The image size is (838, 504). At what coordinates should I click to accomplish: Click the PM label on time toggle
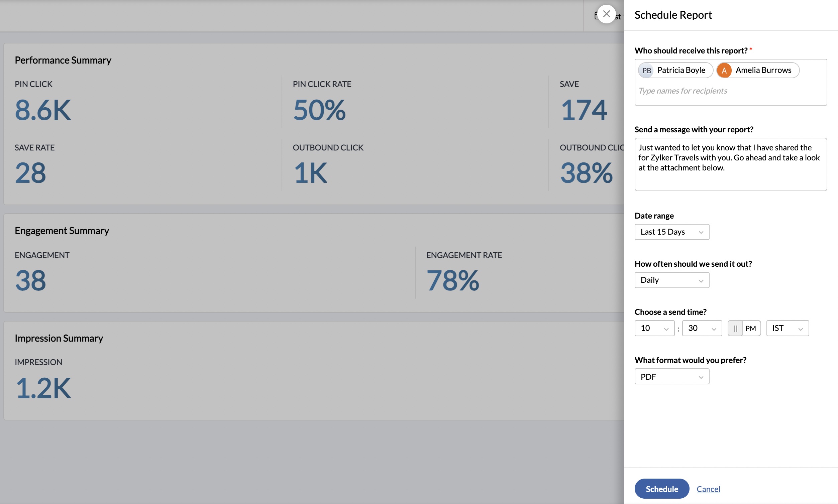click(x=750, y=328)
